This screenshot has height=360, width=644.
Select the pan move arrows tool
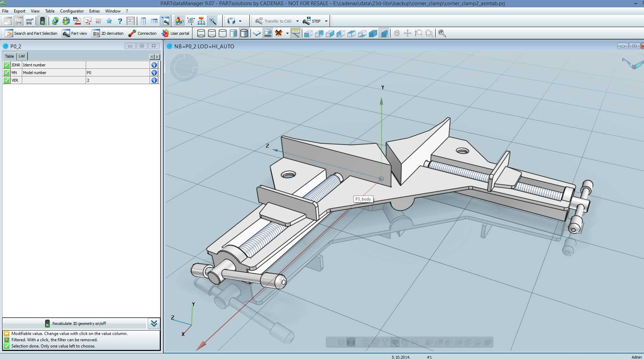point(407,33)
